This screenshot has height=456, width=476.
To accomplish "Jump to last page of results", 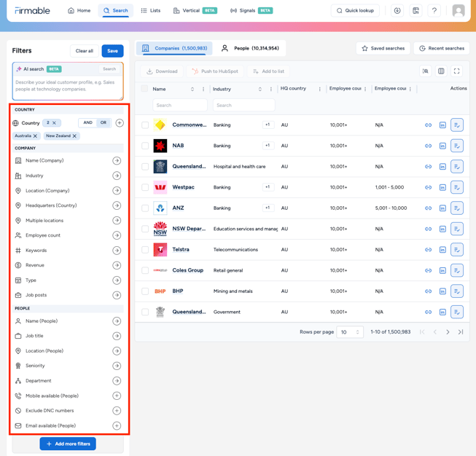I will (461, 332).
